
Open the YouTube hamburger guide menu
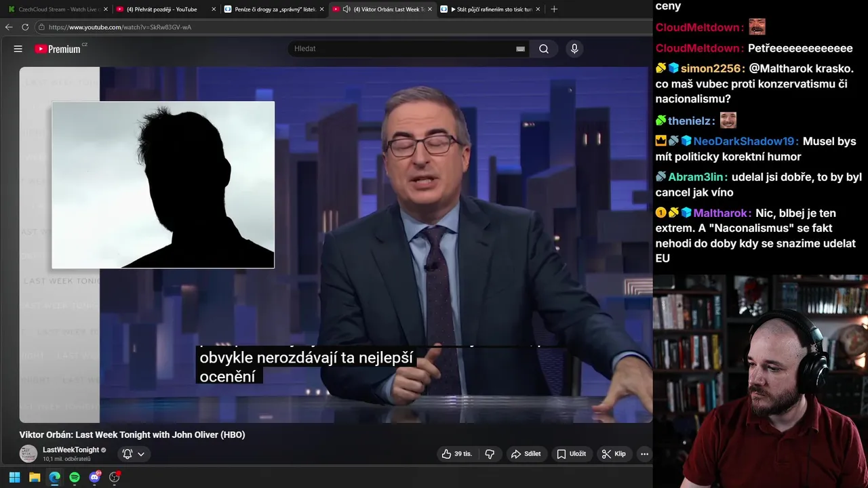18,49
